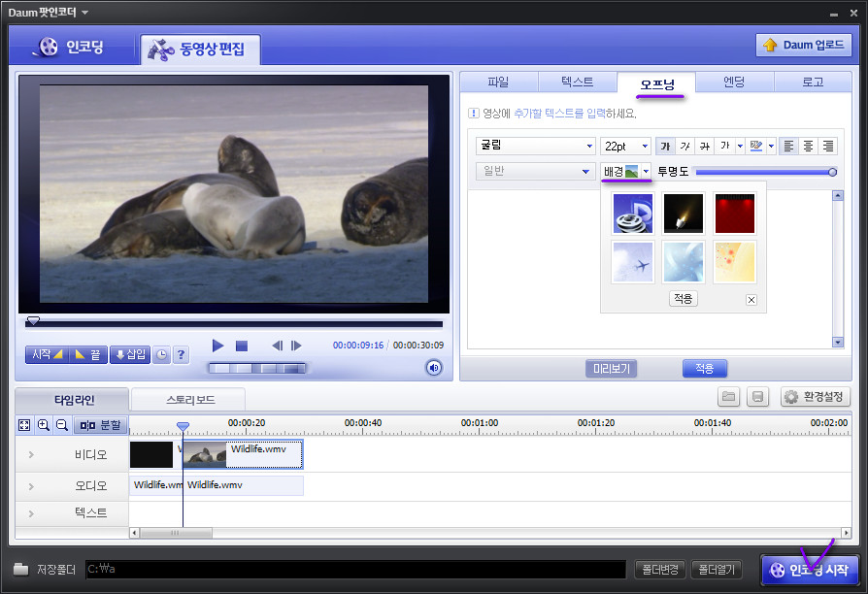Click the 폴더변경 change folder button
Viewport: 868px width, 594px height.
pos(660,569)
